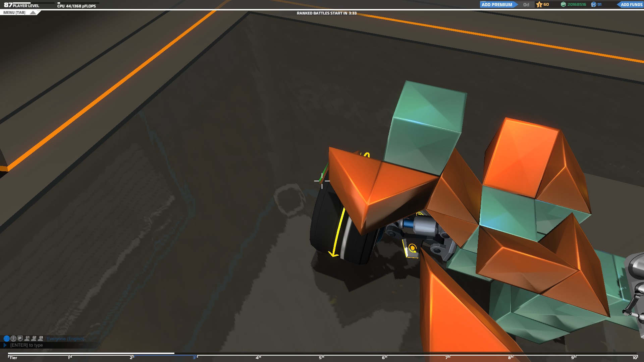Image resolution: width=644 pixels, height=362 pixels.
Task: Click the ADD PREMIUM button
Action: point(497,5)
